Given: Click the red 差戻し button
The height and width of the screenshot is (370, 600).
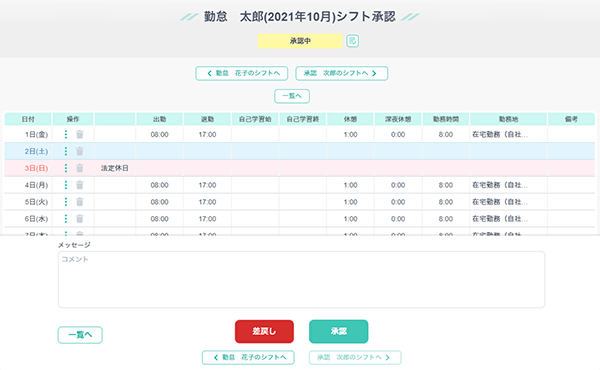Looking at the screenshot, I should click(x=264, y=331).
